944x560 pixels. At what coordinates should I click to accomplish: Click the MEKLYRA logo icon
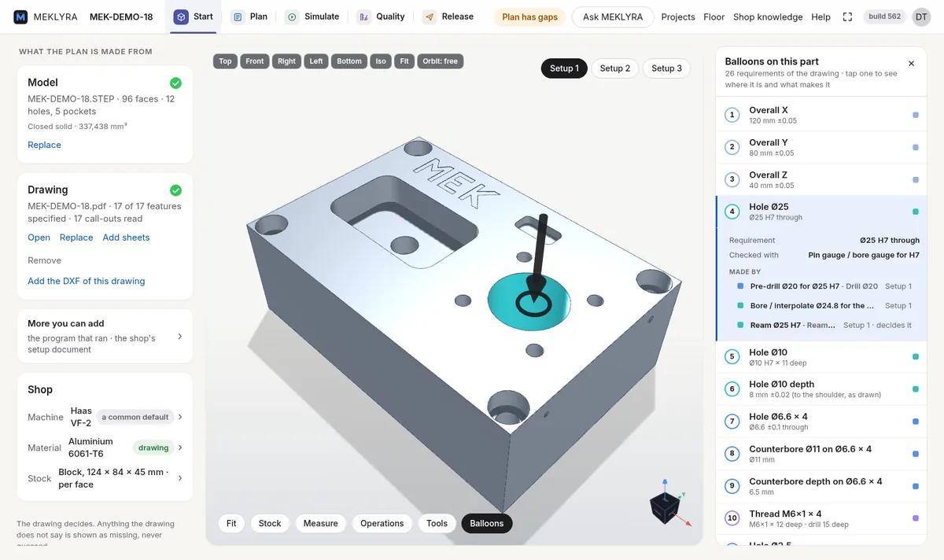tap(21, 17)
